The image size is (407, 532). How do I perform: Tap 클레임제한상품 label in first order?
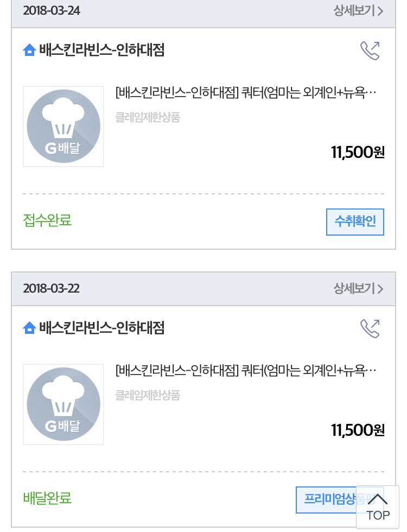(148, 117)
